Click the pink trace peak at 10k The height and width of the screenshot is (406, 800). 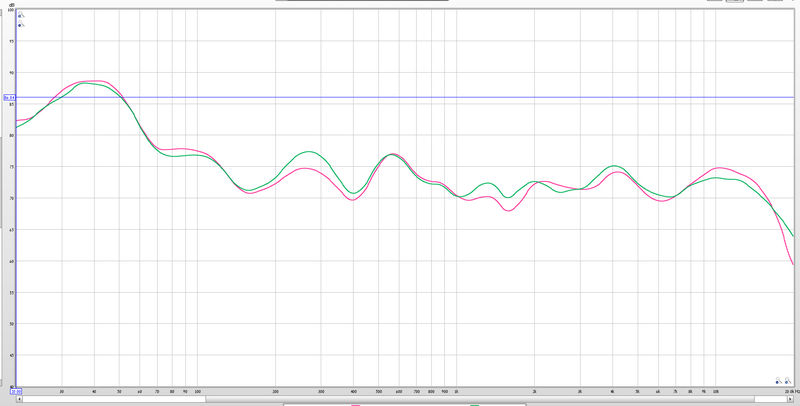pos(719,167)
